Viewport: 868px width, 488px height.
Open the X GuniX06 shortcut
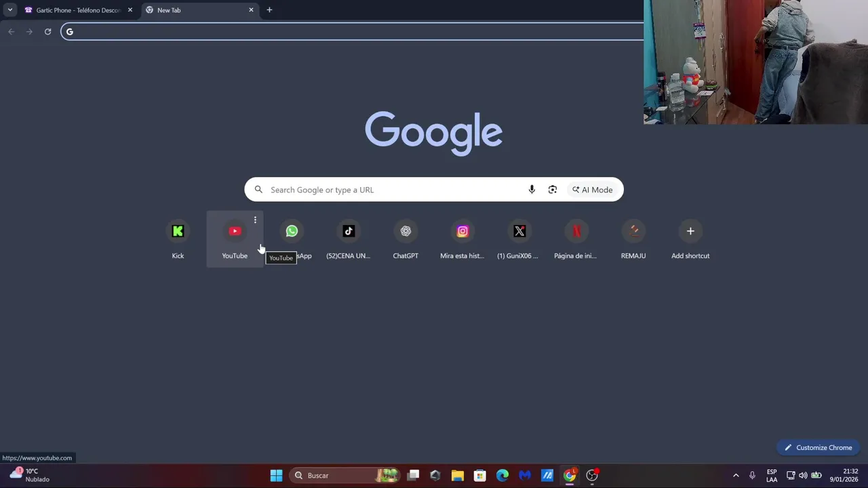(519, 239)
